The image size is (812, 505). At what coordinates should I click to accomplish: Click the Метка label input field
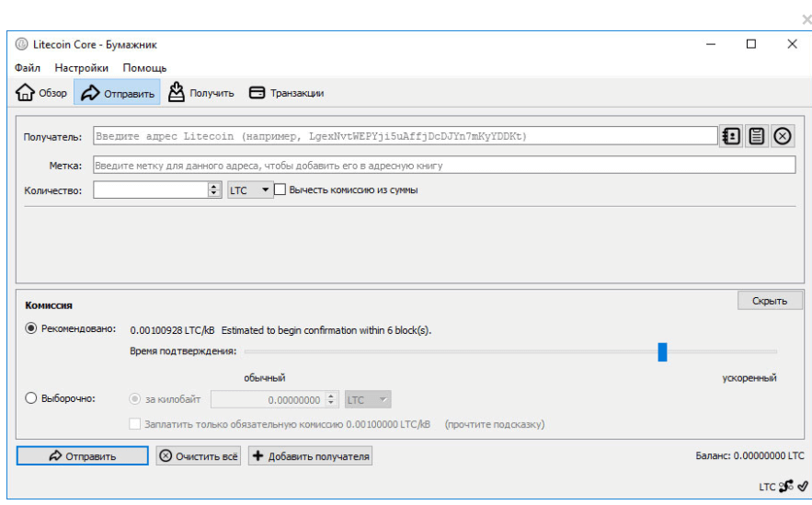[x=444, y=166]
